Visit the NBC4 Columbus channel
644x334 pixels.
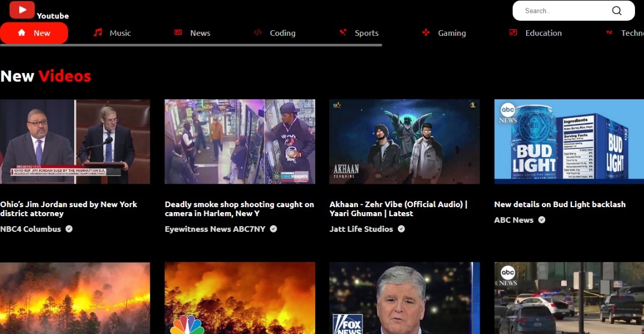click(x=30, y=229)
